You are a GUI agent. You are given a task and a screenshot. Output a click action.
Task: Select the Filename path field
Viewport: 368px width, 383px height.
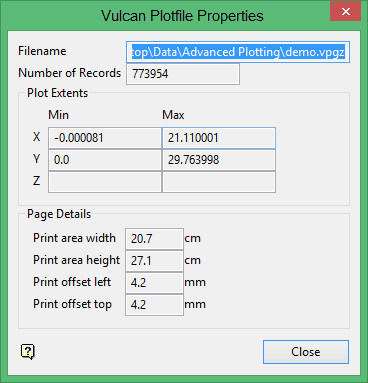(x=238, y=52)
